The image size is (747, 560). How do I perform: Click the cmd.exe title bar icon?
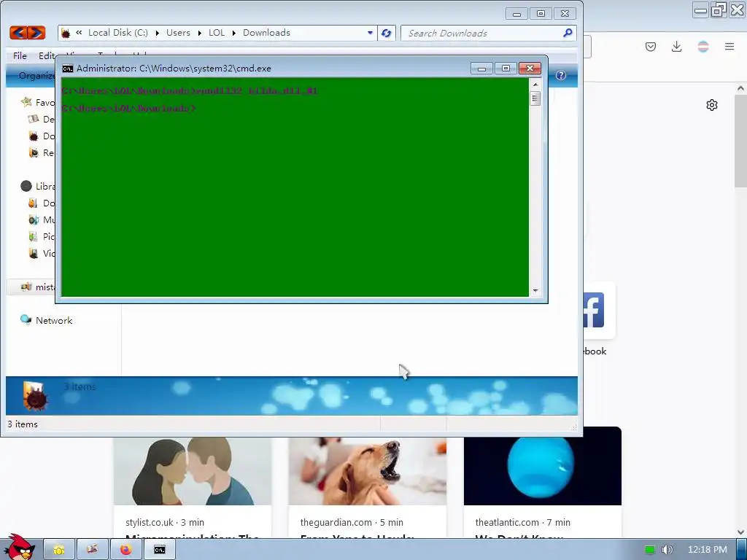click(x=68, y=69)
